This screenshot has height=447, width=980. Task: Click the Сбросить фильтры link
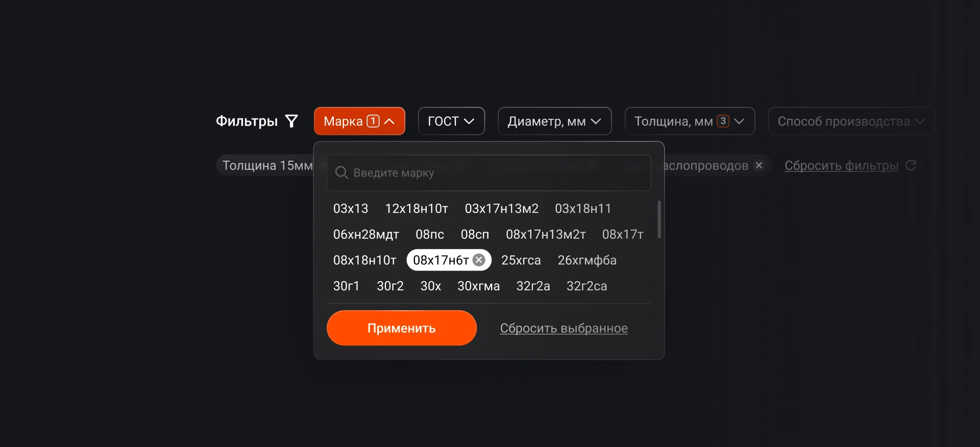click(x=841, y=165)
